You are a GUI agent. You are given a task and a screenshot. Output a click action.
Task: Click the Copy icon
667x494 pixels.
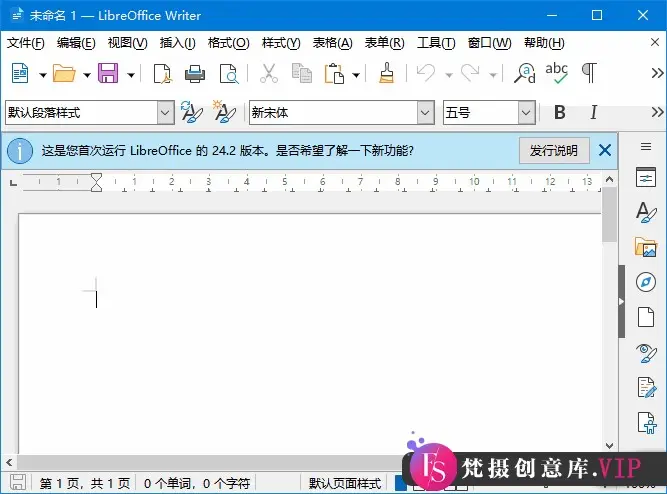click(302, 73)
